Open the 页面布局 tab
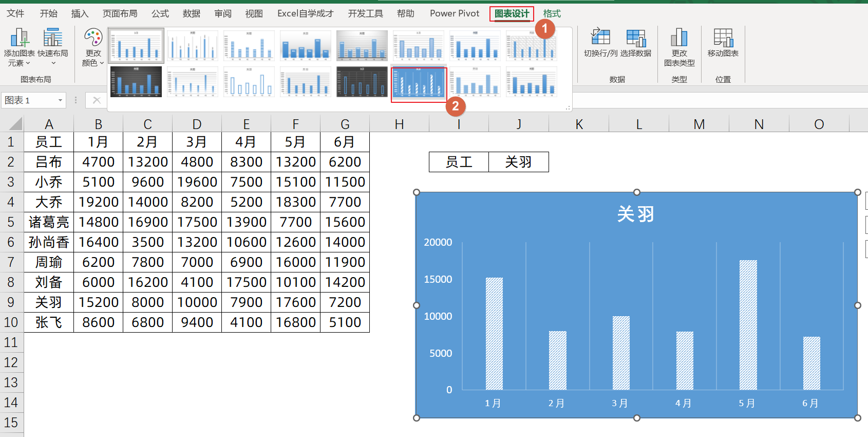This screenshot has height=437, width=868. tap(120, 13)
